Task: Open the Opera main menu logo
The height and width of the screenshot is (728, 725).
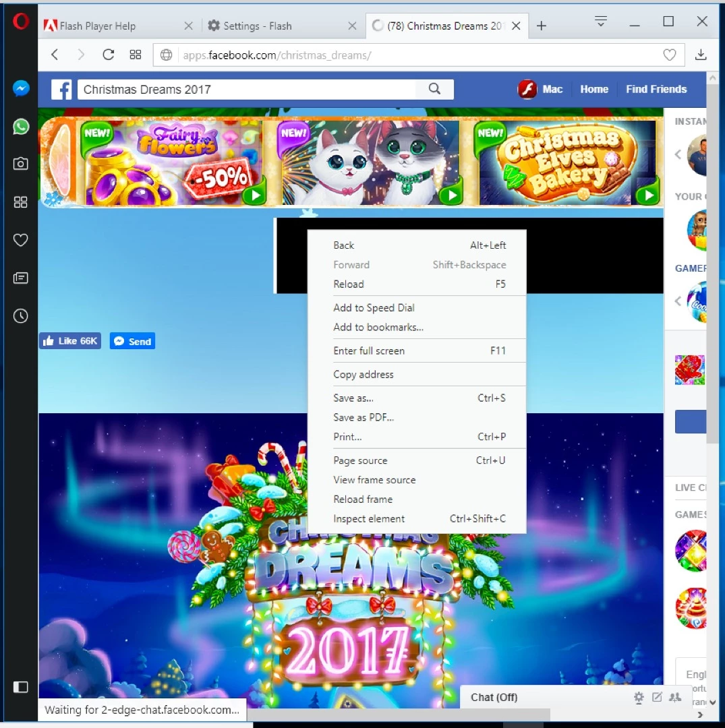Action: click(x=20, y=22)
